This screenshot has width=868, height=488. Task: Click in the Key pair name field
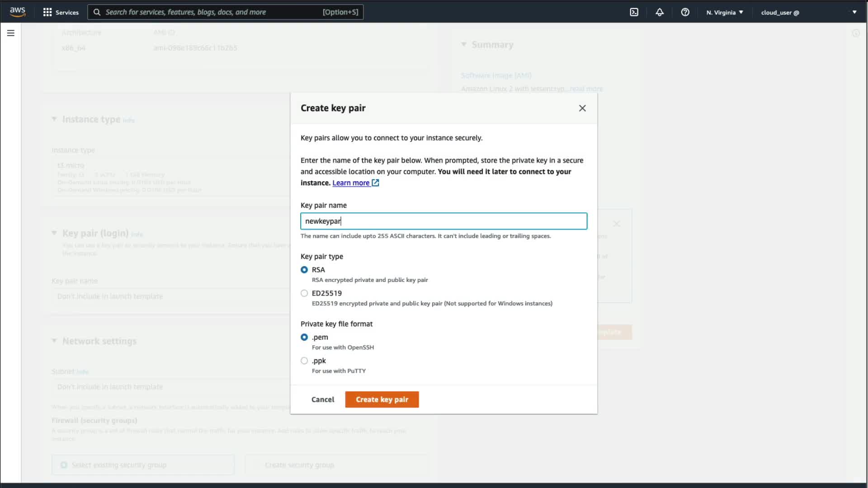pos(443,221)
